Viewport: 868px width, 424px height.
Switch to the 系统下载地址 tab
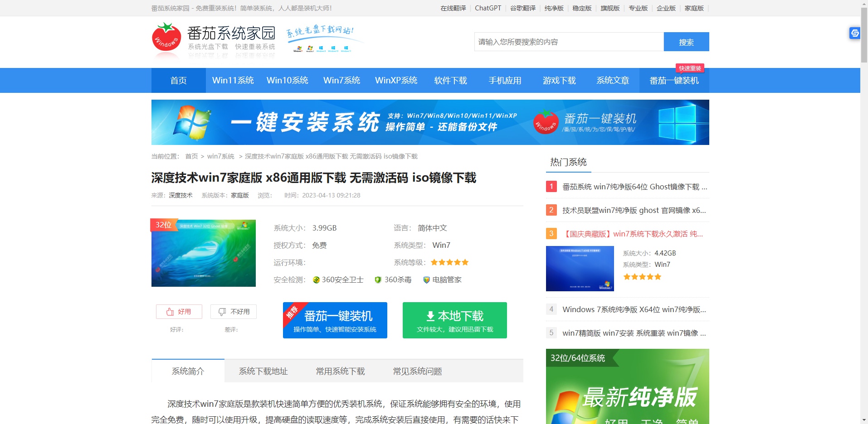tap(263, 371)
